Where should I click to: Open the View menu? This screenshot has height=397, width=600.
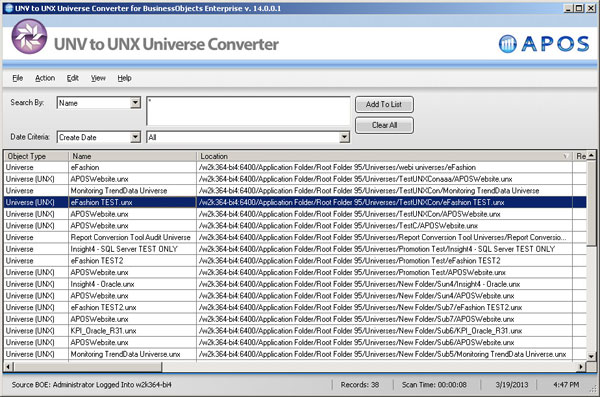(x=98, y=78)
